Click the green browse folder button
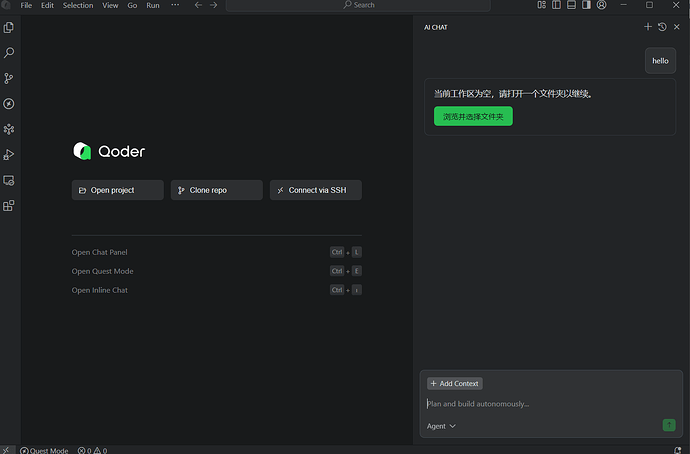690x454 pixels. [473, 116]
